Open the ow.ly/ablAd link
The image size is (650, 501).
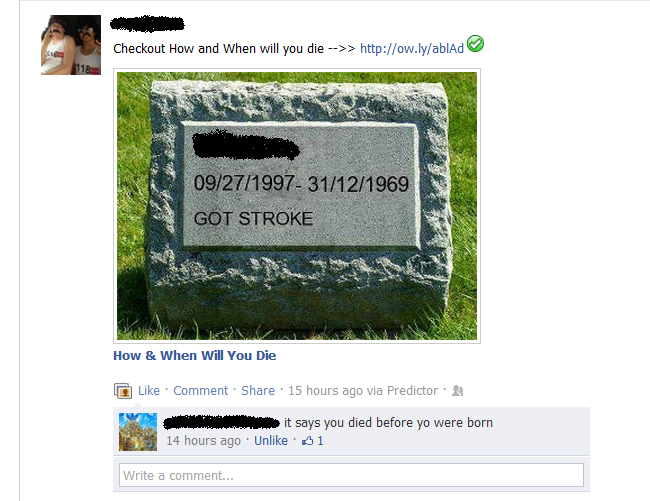point(412,49)
